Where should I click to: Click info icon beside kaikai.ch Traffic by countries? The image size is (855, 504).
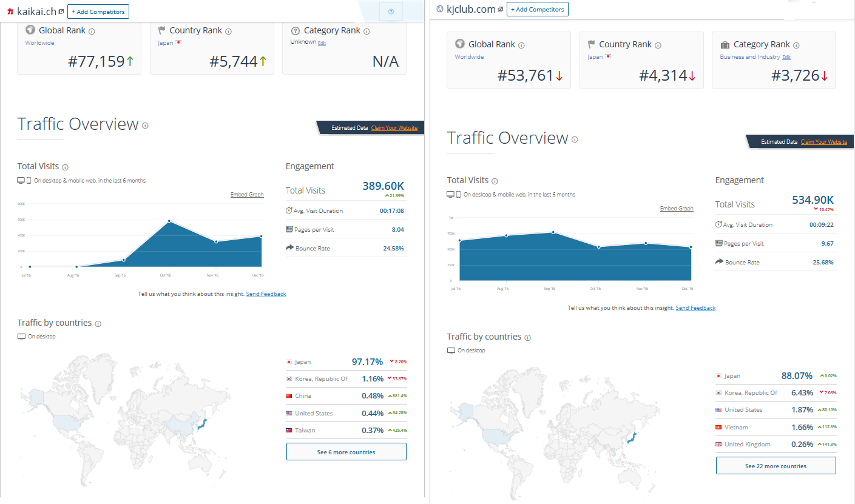coord(98,323)
